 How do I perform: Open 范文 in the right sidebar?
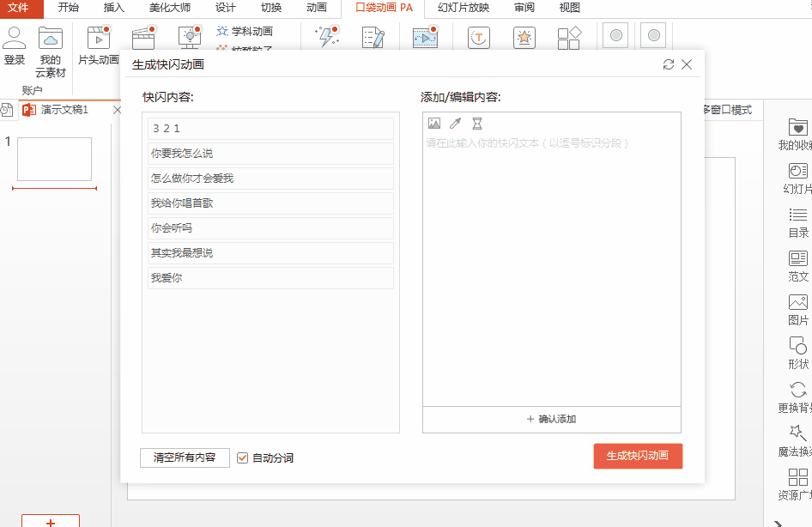pos(798,266)
